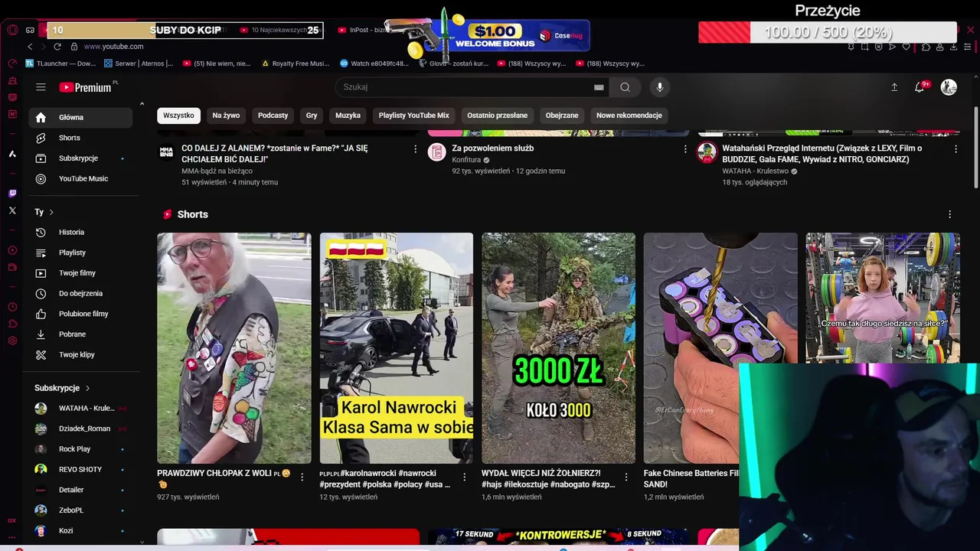Screen dimensions: 980x551
Task: Select 'Nowe rekomendacje' filter chip
Action: point(629,115)
